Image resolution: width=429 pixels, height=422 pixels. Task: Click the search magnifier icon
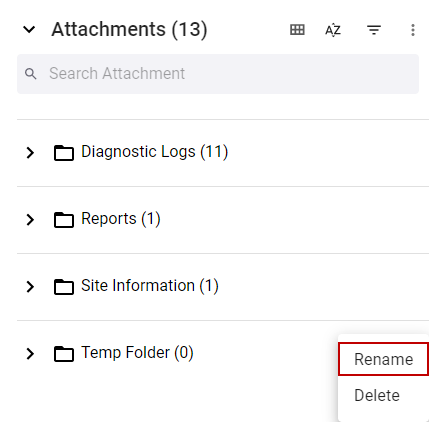point(31,74)
